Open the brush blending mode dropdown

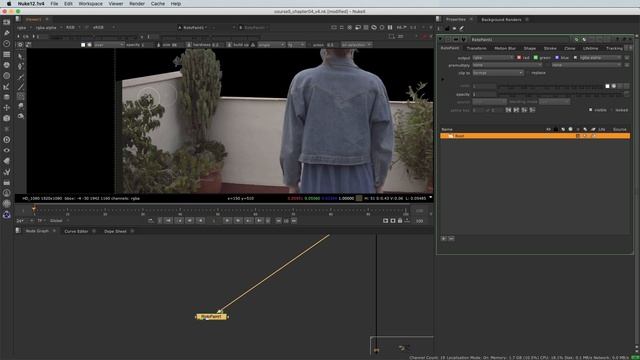[108, 44]
